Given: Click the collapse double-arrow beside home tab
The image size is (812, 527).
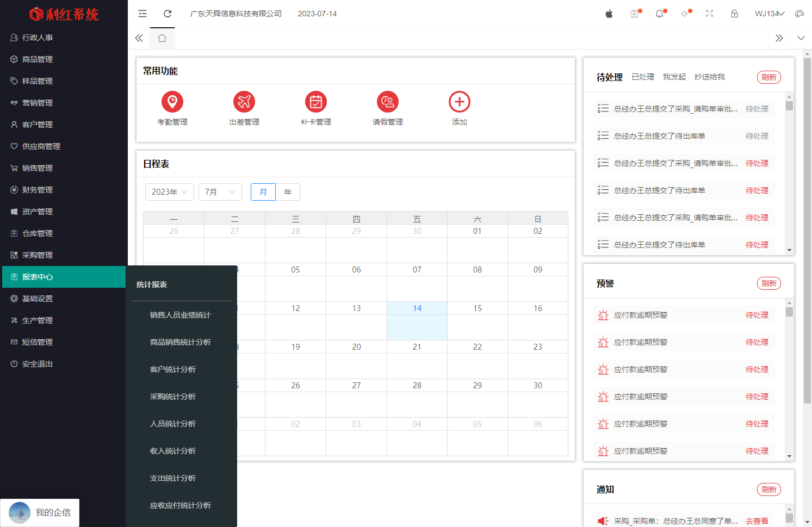Looking at the screenshot, I should point(139,38).
